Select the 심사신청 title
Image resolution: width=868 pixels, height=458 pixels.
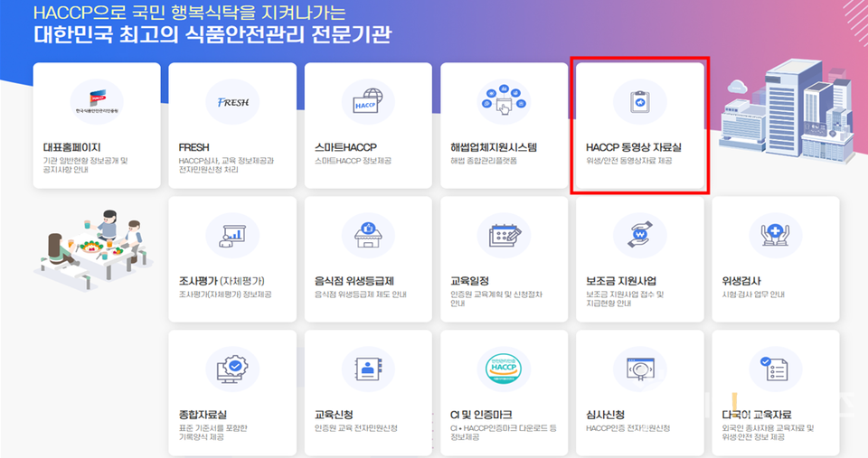[606, 415]
